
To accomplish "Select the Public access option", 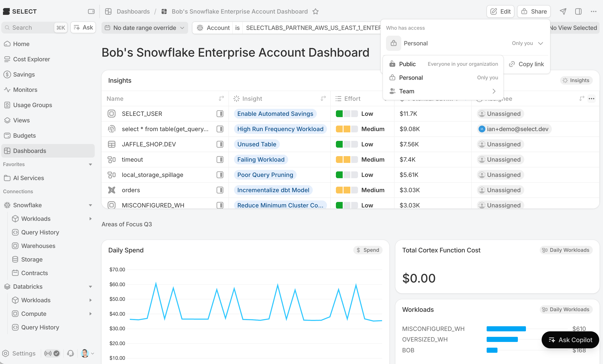I will tap(443, 64).
